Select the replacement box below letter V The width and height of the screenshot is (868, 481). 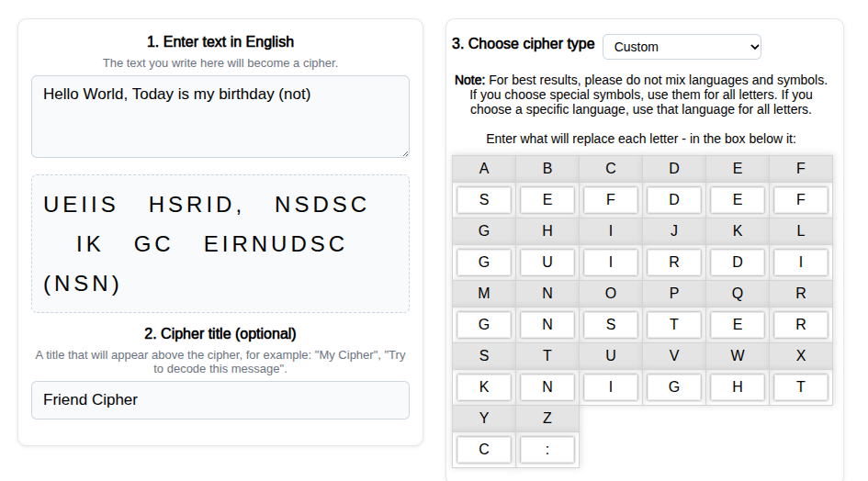coord(673,387)
